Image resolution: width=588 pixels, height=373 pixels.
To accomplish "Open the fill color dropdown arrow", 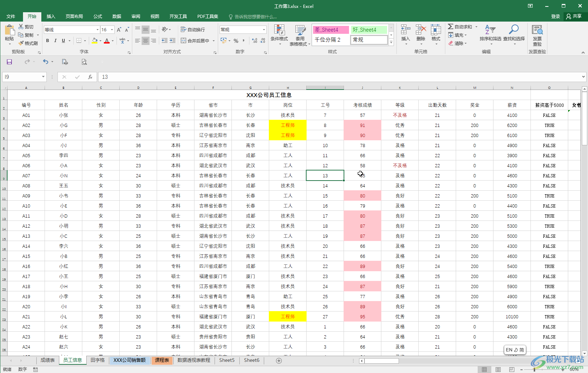I will 100,41.
